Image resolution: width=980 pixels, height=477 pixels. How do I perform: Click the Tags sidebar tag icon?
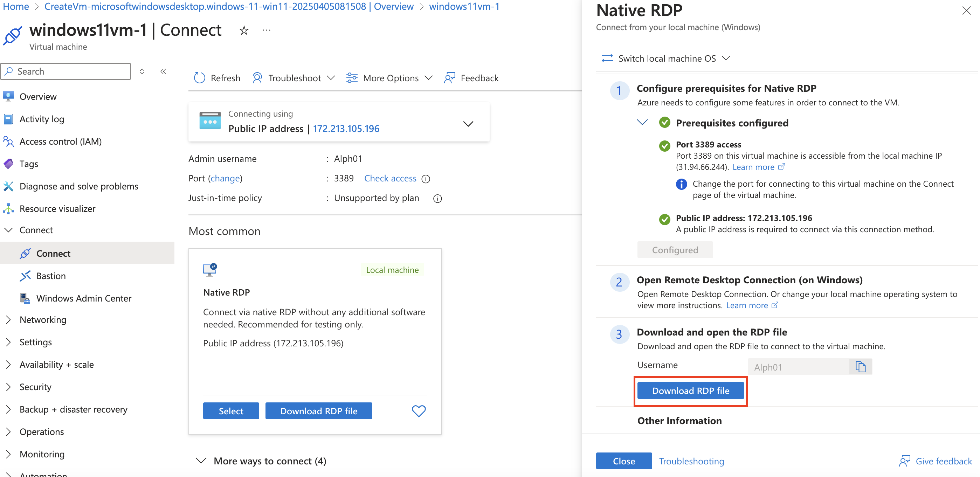point(8,164)
